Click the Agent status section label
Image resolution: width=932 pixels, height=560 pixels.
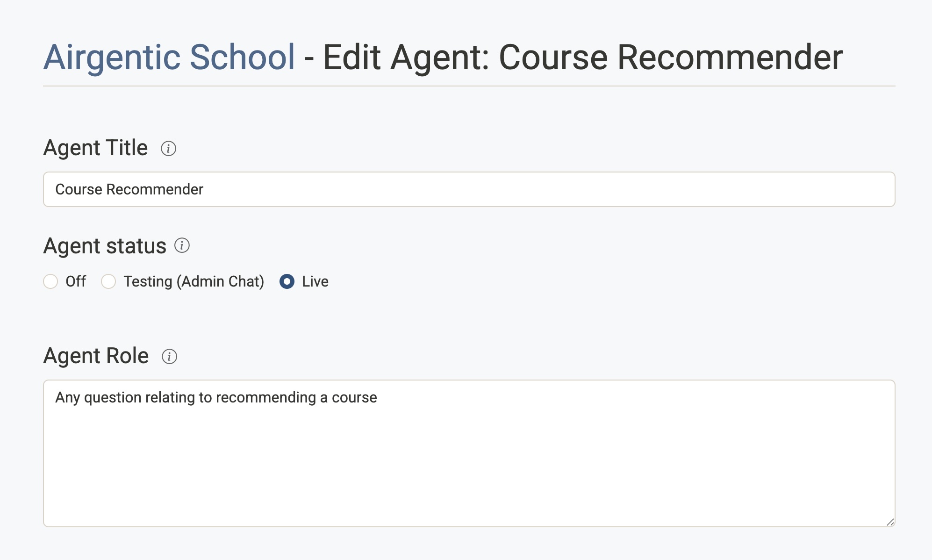105,246
